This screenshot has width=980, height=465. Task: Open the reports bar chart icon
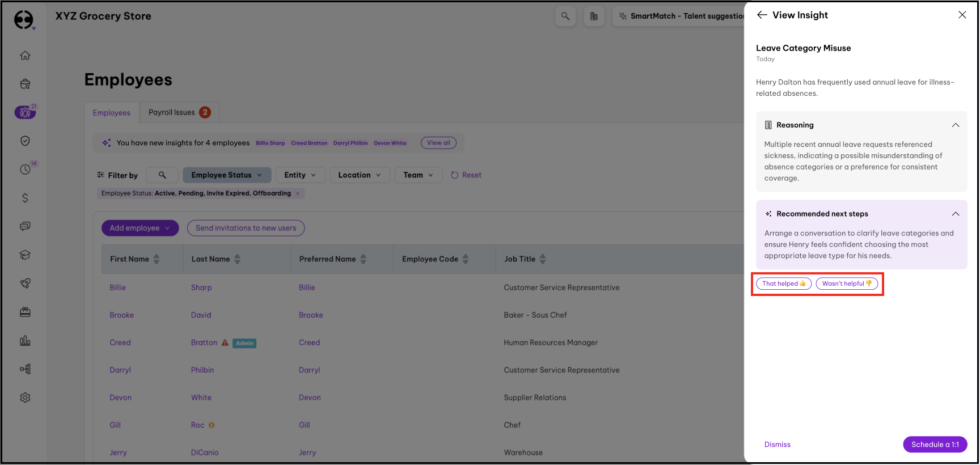[x=25, y=341]
